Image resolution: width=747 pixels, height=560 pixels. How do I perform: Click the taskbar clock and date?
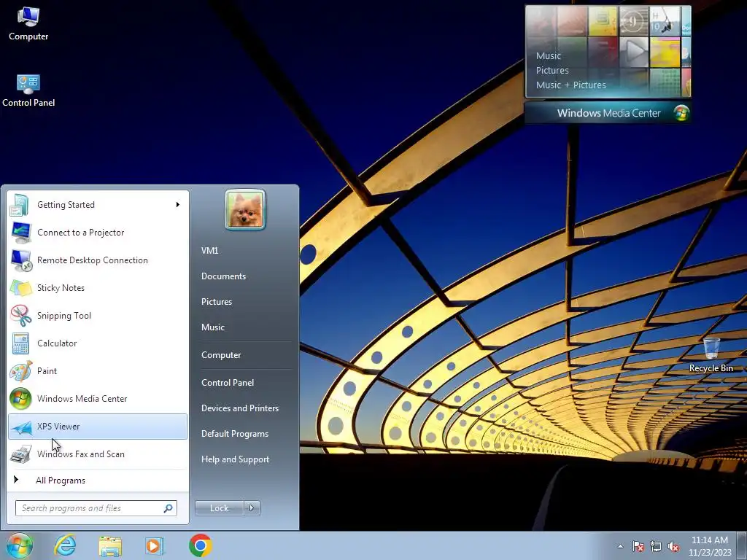coord(710,546)
